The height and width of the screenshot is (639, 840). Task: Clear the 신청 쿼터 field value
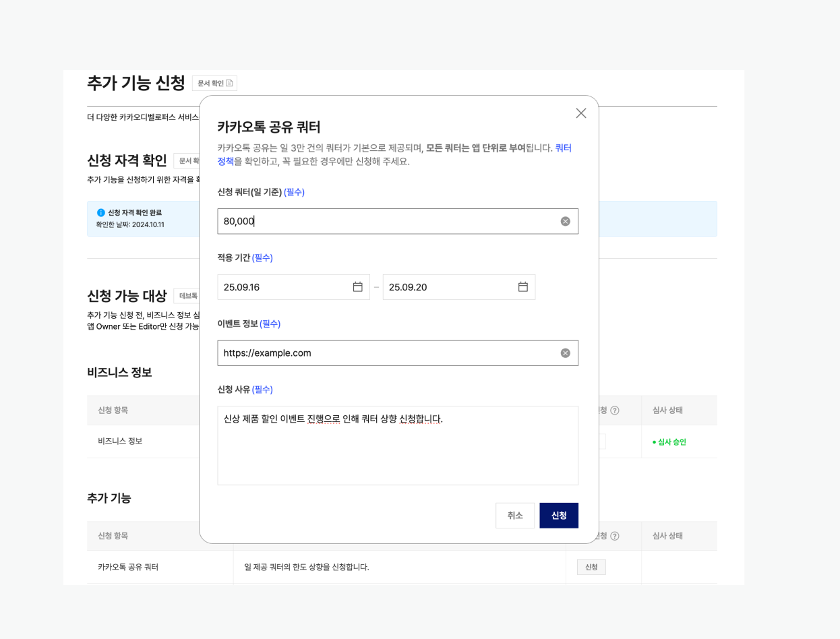(x=565, y=221)
